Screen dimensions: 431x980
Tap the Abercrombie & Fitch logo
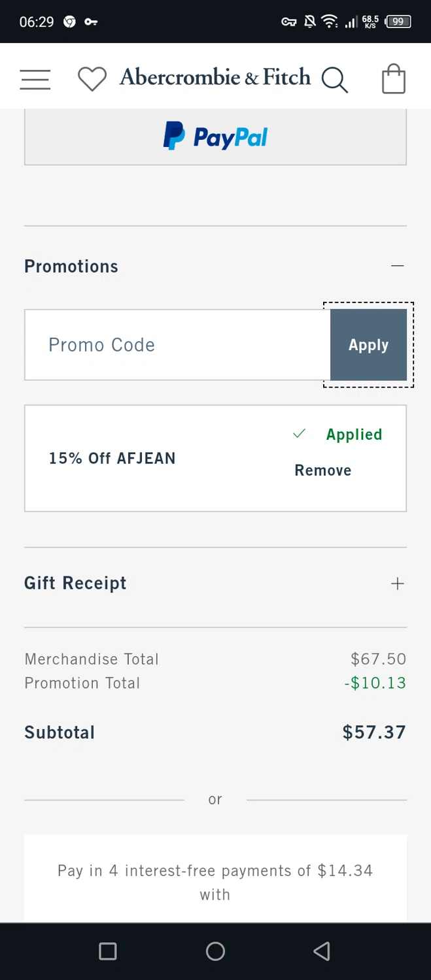pos(215,77)
